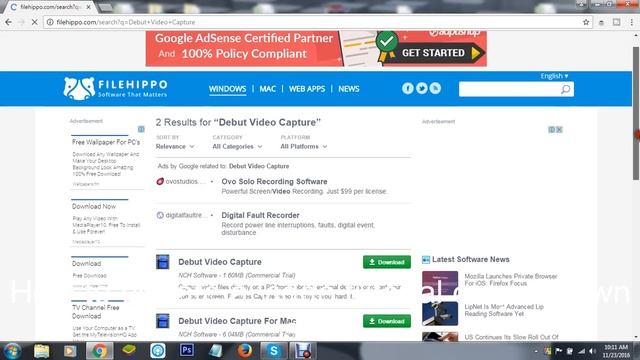The height and width of the screenshot is (360, 640).
Task: Click AdChoices icon in right ad
Action: [x=551, y=130]
